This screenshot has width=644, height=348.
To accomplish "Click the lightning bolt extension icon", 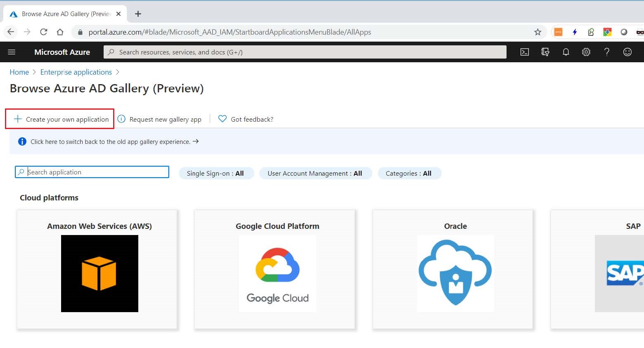I will click(x=575, y=32).
